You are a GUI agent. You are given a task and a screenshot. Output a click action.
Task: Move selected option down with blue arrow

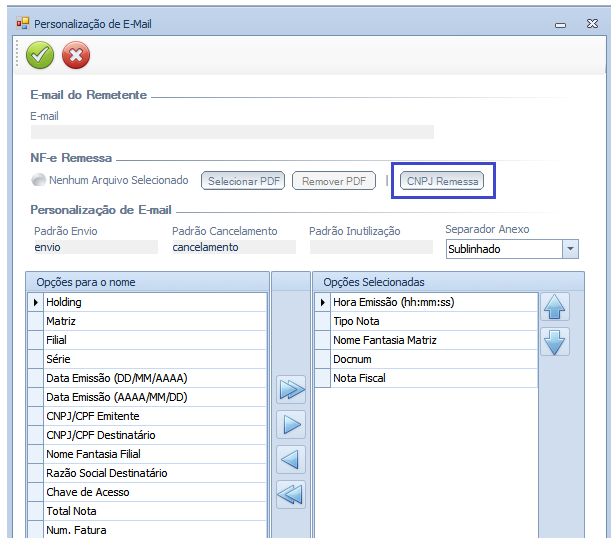pos(555,342)
